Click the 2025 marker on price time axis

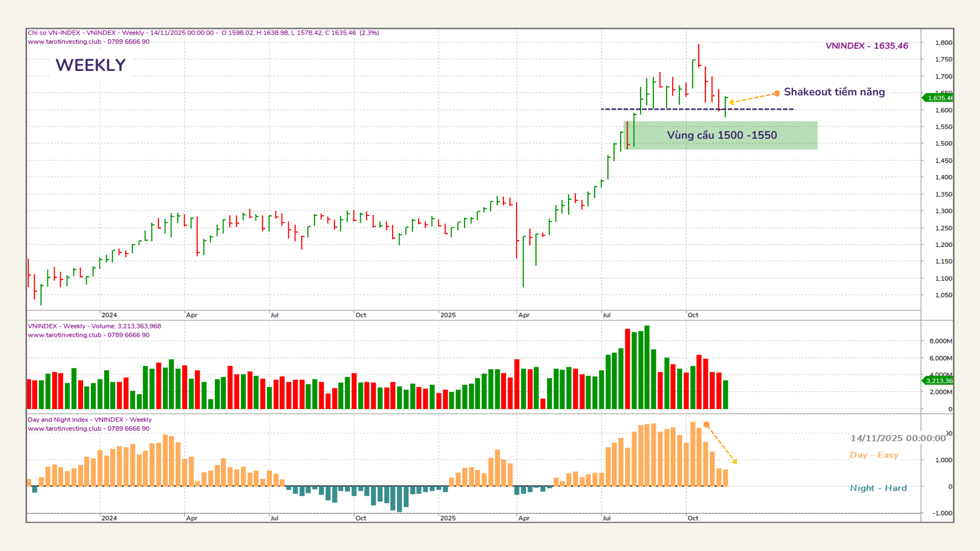pos(448,315)
